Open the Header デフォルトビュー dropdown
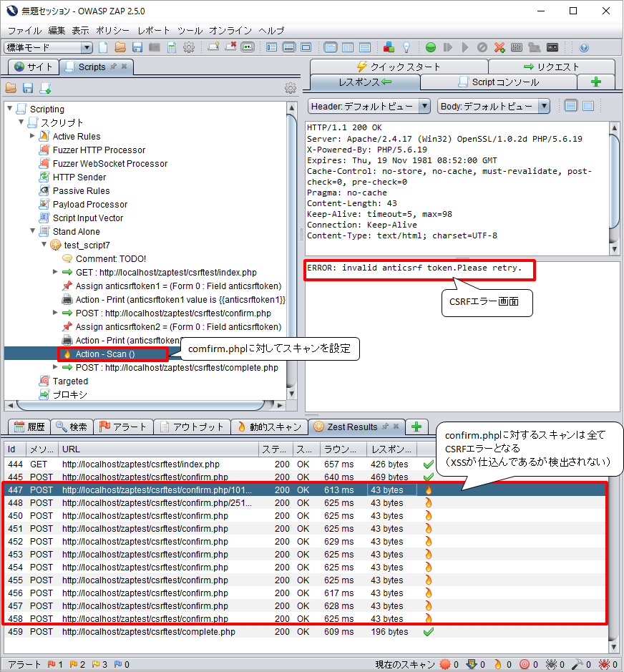Screen dimensions: 624x672 [x=369, y=106]
